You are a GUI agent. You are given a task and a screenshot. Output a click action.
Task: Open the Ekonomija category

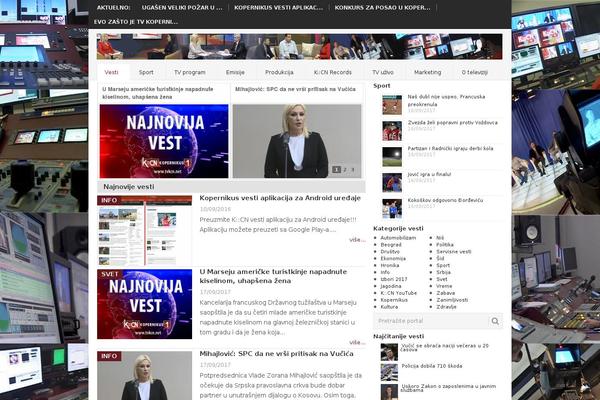[x=393, y=259]
